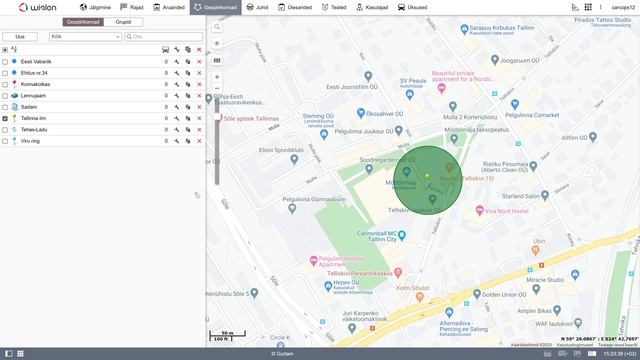This screenshot has height=360, width=640.
Task: Check the Konnakodkas checkbox
Action: coord(5,84)
